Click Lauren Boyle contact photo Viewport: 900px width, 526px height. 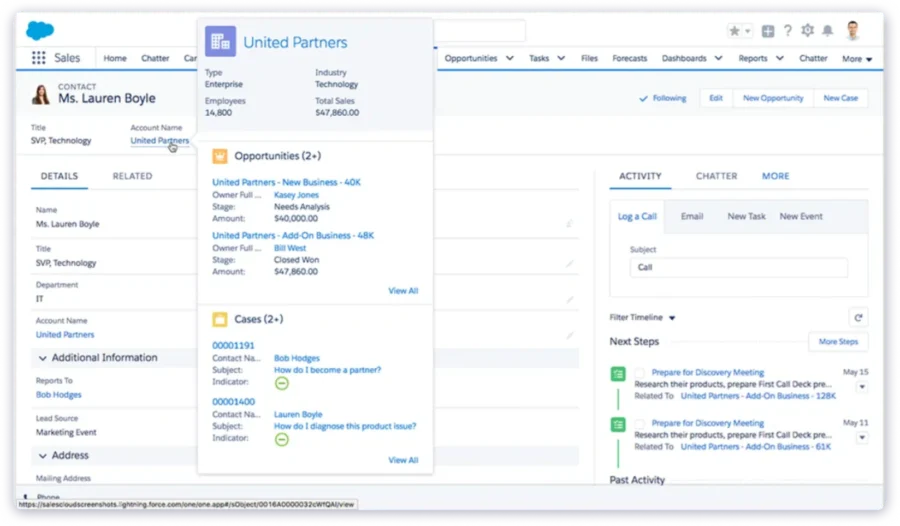point(41,94)
